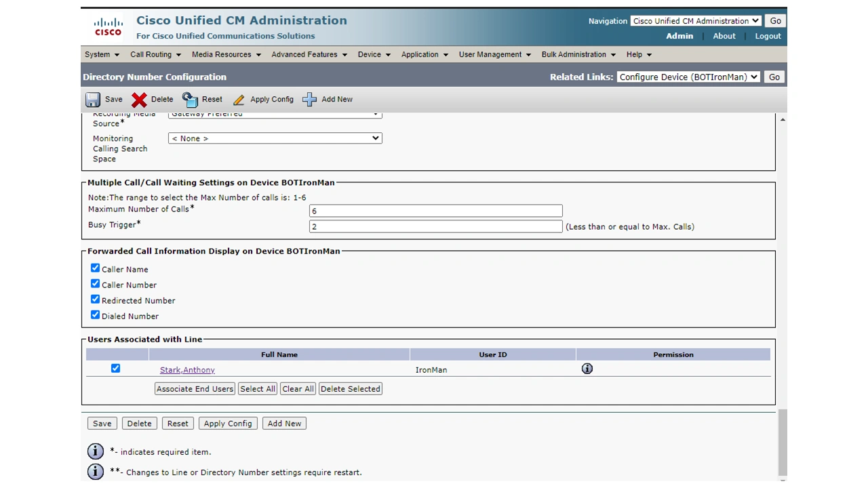Click the bottom Save button
868x488 pixels.
click(102, 424)
